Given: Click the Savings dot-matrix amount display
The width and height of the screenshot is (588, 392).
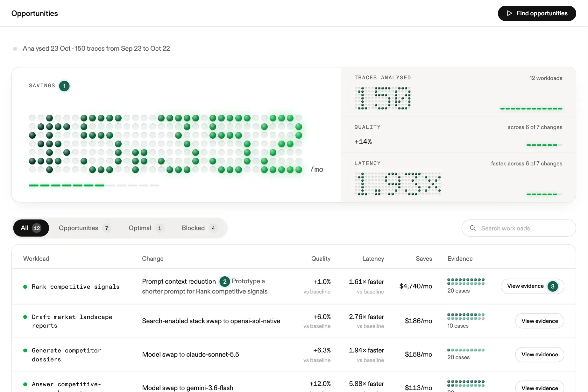Looking at the screenshot, I should coord(166,144).
